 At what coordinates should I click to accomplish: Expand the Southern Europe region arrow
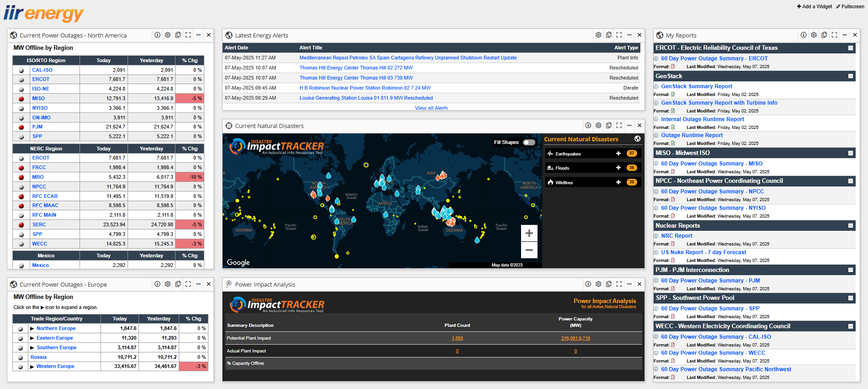pyautogui.click(x=32, y=347)
